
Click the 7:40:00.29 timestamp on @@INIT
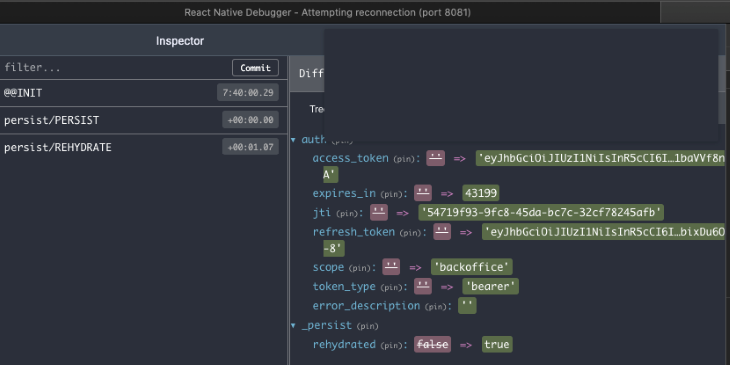pyautogui.click(x=248, y=93)
